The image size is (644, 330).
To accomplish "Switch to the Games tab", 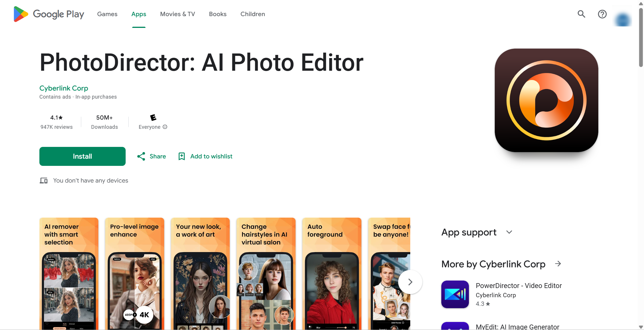I will point(107,14).
